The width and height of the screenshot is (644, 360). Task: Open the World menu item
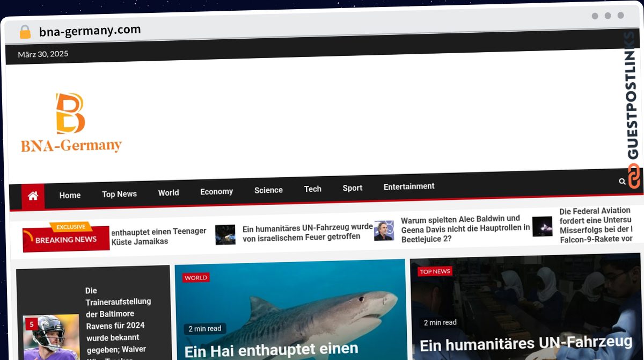coord(169,192)
